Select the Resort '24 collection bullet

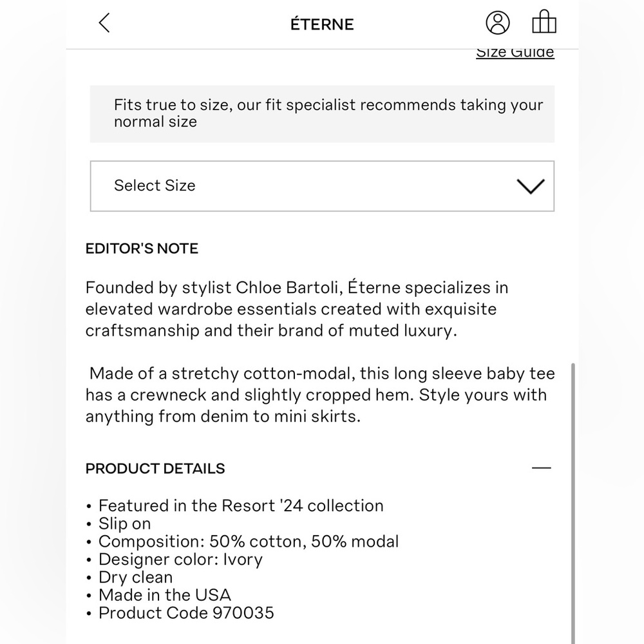click(x=241, y=506)
